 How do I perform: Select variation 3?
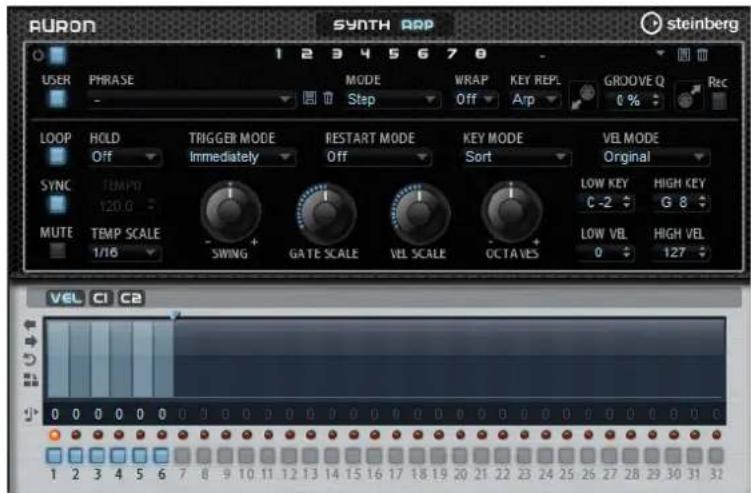[x=337, y=54]
